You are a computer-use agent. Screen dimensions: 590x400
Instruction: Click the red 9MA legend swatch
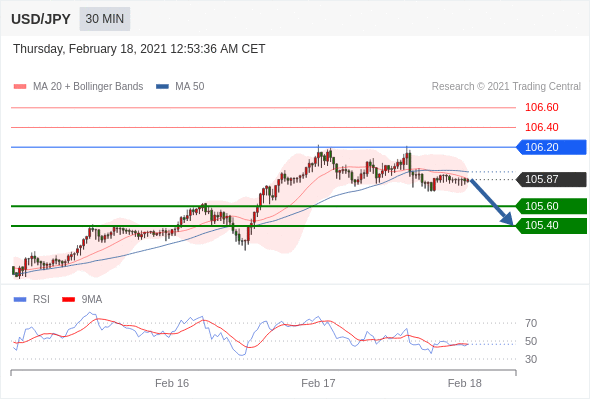point(68,300)
